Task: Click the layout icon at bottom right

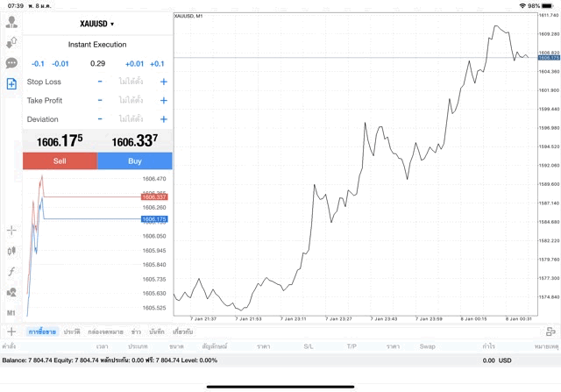Action: (550, 331)
